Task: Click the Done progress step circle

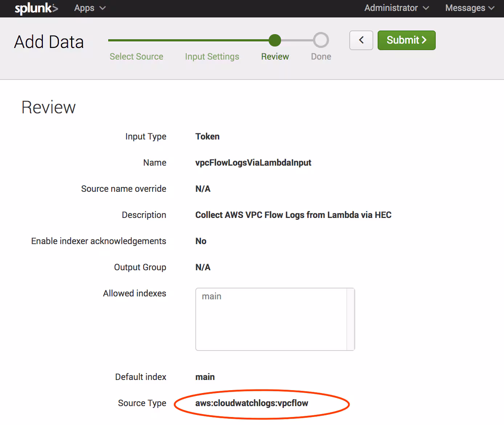Action: pyautogui.click(x=321, y=40)
